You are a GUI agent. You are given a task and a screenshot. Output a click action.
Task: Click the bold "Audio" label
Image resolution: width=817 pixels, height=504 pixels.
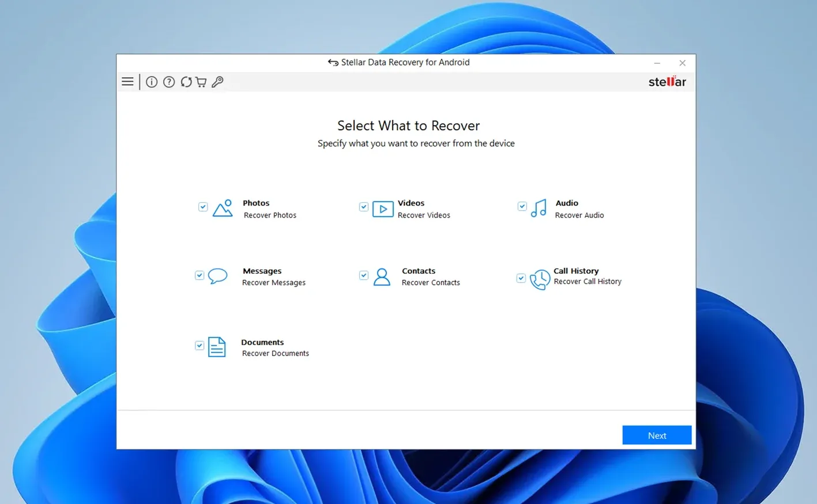click(567, 203)
